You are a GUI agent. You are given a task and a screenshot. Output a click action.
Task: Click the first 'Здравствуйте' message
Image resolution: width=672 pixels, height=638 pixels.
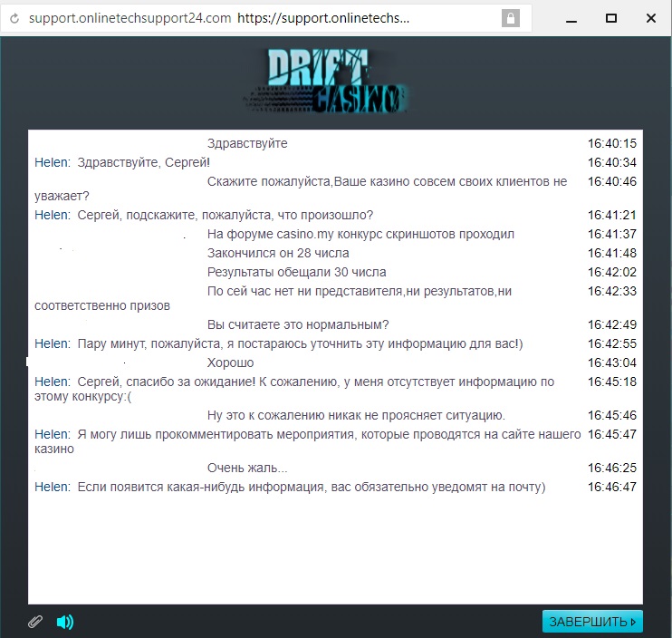coord(247,143)
